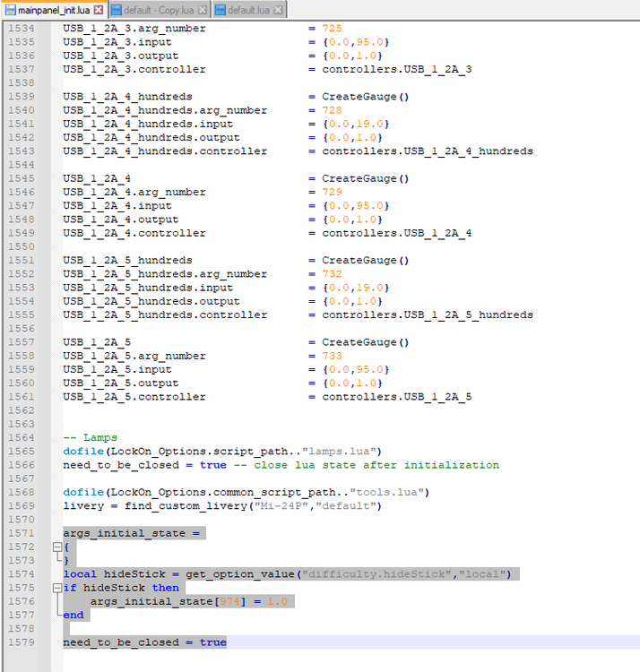Open the default - Copy.lua tab

click(x=158, y=10)
